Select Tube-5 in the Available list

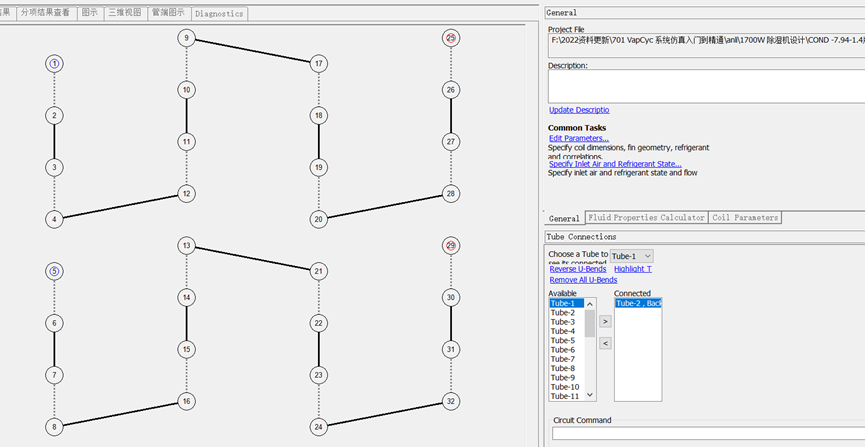pyautogui.click(x=567, y=340)
